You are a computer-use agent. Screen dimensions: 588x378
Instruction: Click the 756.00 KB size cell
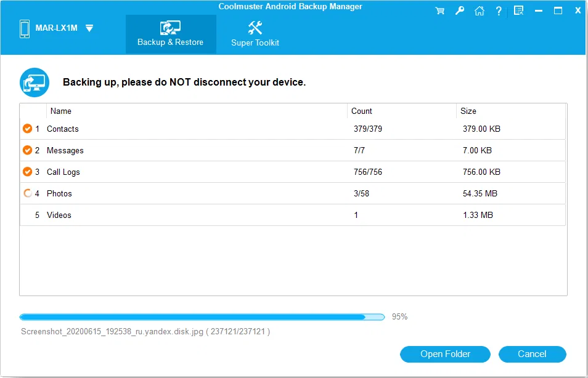tap(481, 172)
